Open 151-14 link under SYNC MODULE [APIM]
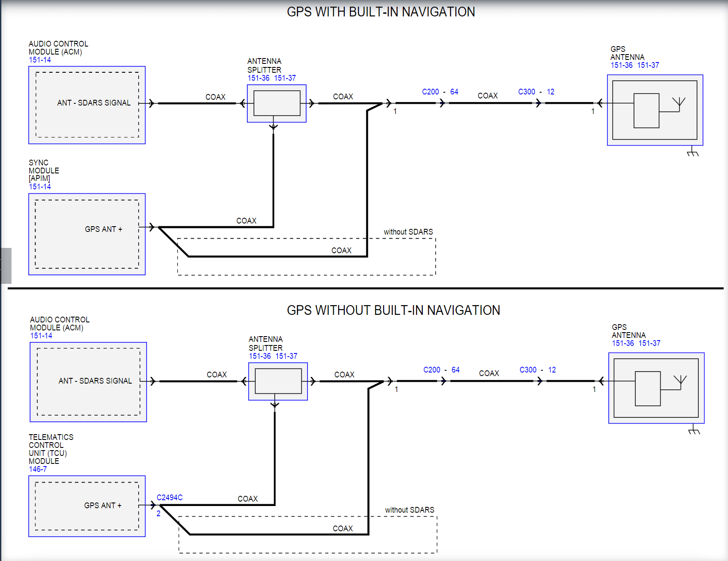Image resolution: width=728 pixels, height=561 pixels. pyautogui.click(x=40, y=187)
